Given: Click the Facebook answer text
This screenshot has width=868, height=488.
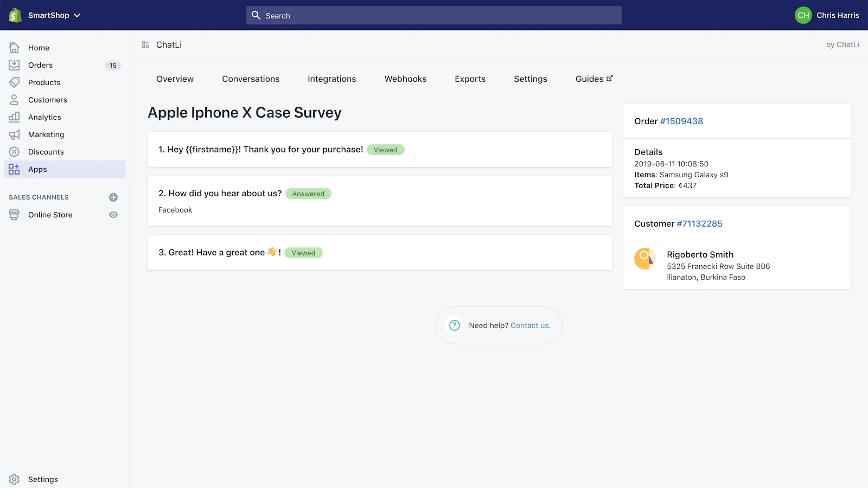Looking at the screenshot, I should (175, 210).
